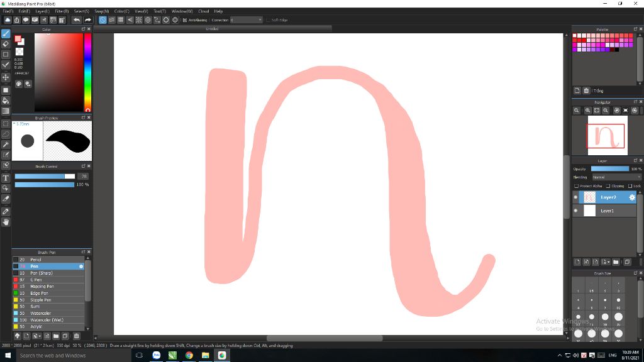Open the new layer type dropdown
The image size is (644, 362).
(606, 261)
